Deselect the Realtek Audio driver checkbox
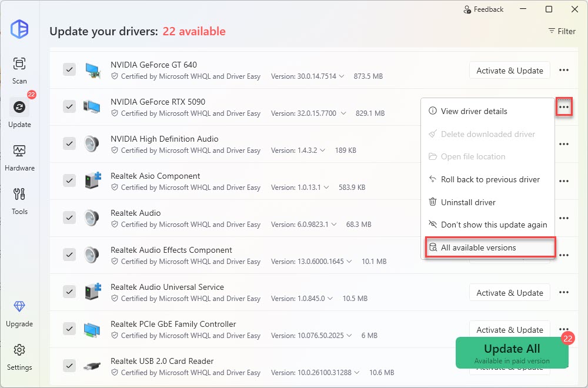Screen dimensions: 588x388 (x=69, y=218)
